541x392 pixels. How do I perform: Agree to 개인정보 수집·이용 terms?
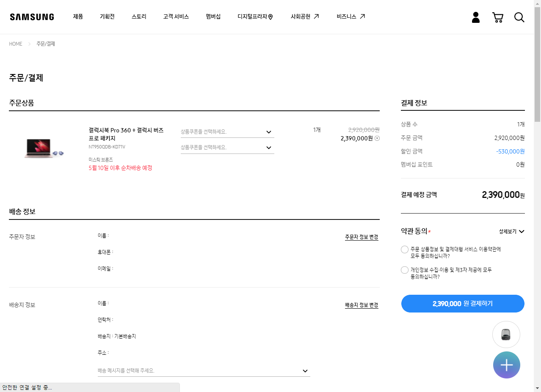pos(405,270)
